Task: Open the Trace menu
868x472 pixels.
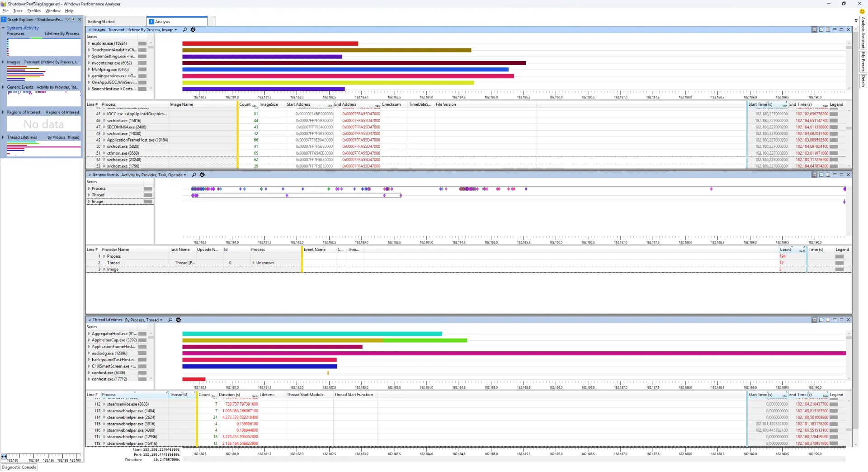Action: pyautogui.click(x=18, y=11)
